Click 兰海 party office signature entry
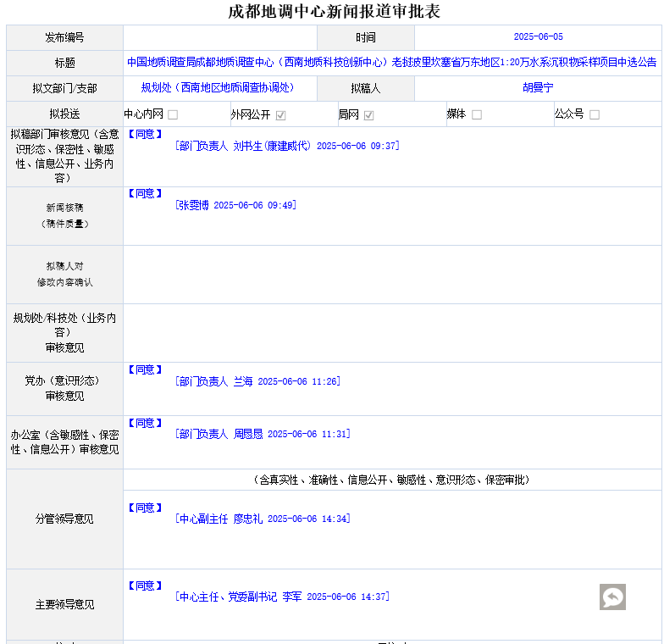 [x=257, y=381]
